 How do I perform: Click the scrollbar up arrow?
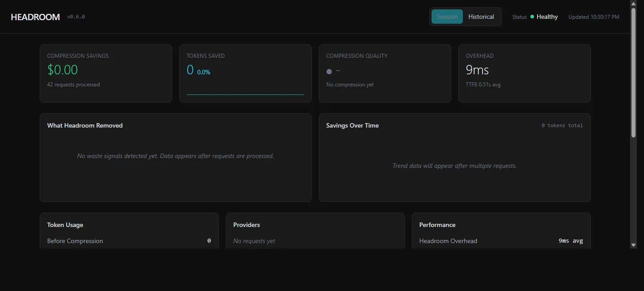(633, 4)
